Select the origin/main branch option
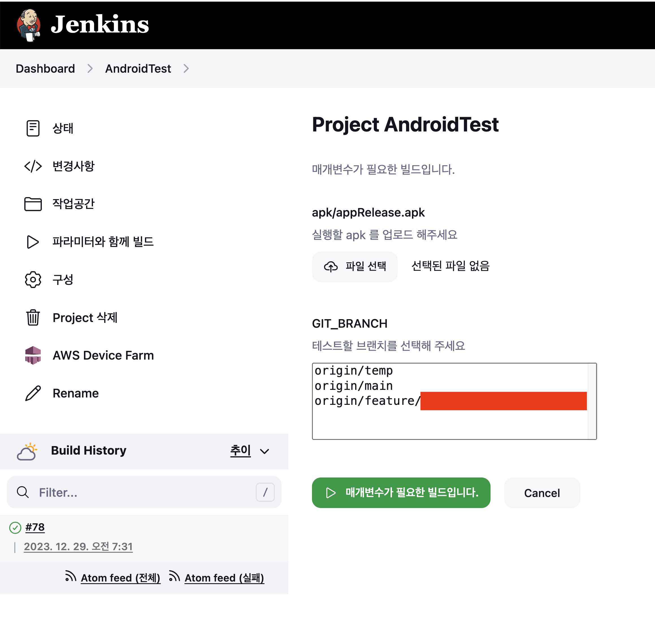The image size is (655, 644). 354,386
